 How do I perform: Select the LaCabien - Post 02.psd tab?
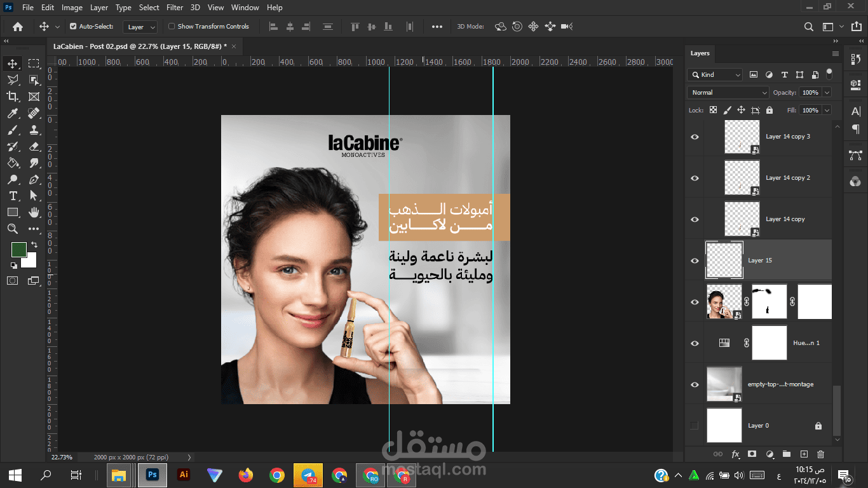coord(140,46)
